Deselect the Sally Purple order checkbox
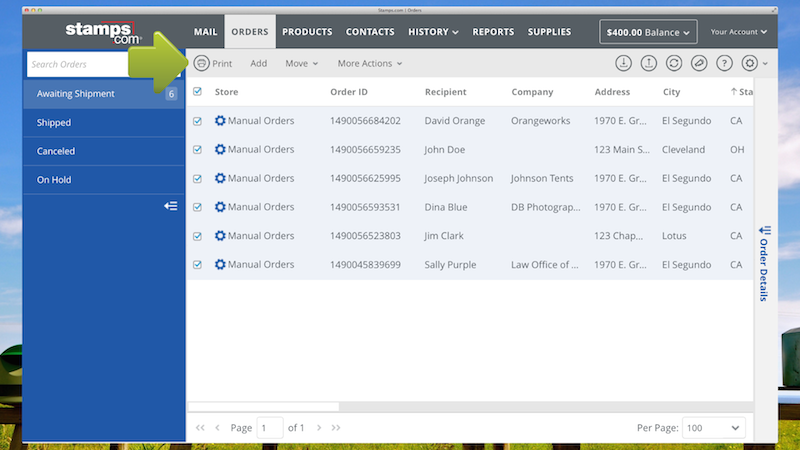800x450 pixels. point(197,265)
